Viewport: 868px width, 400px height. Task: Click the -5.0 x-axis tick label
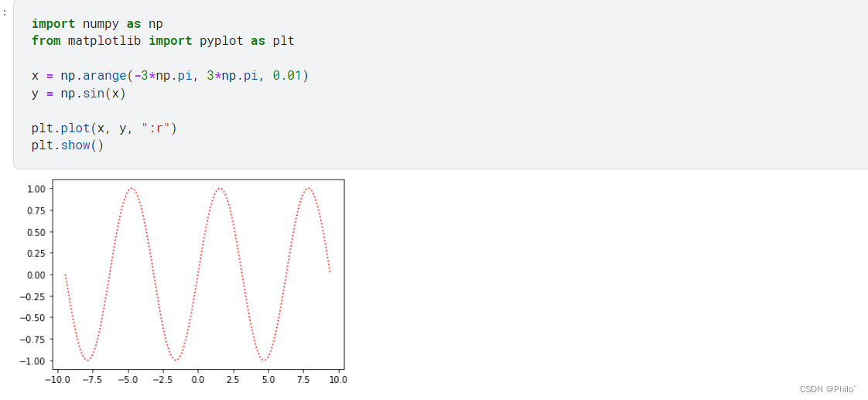(x=128, y=380)
